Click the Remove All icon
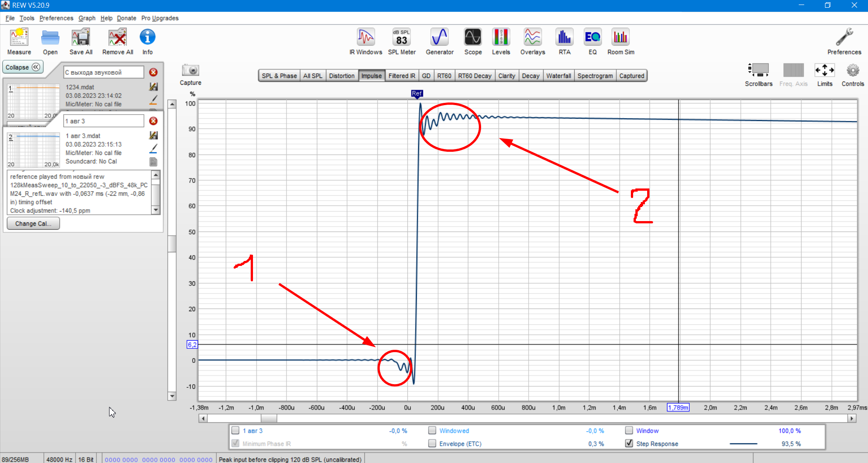Viewport: 868px width, 463px height. [x=118, y=37]
